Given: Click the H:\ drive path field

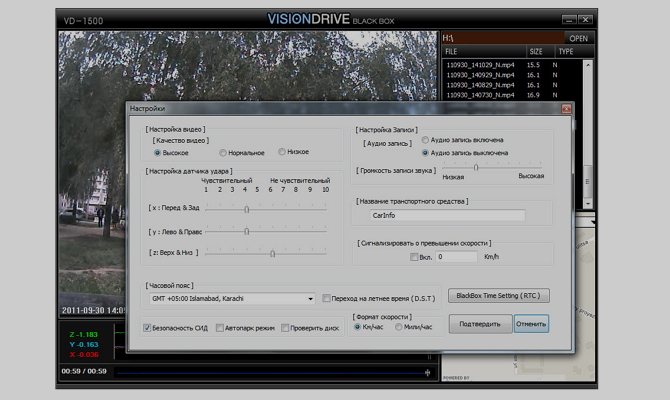Looking at the screenshot, I should [503, 38].
